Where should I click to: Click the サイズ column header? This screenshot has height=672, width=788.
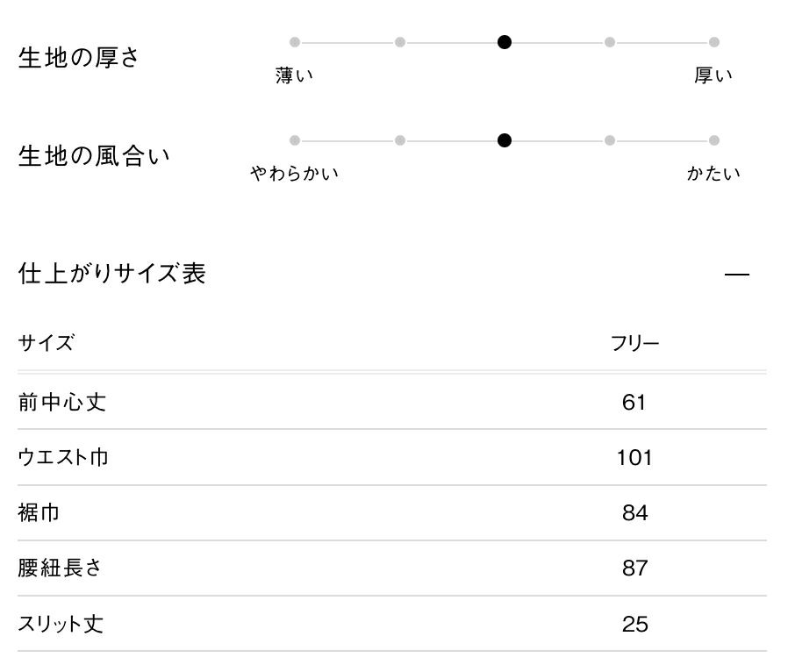point(46,343)
